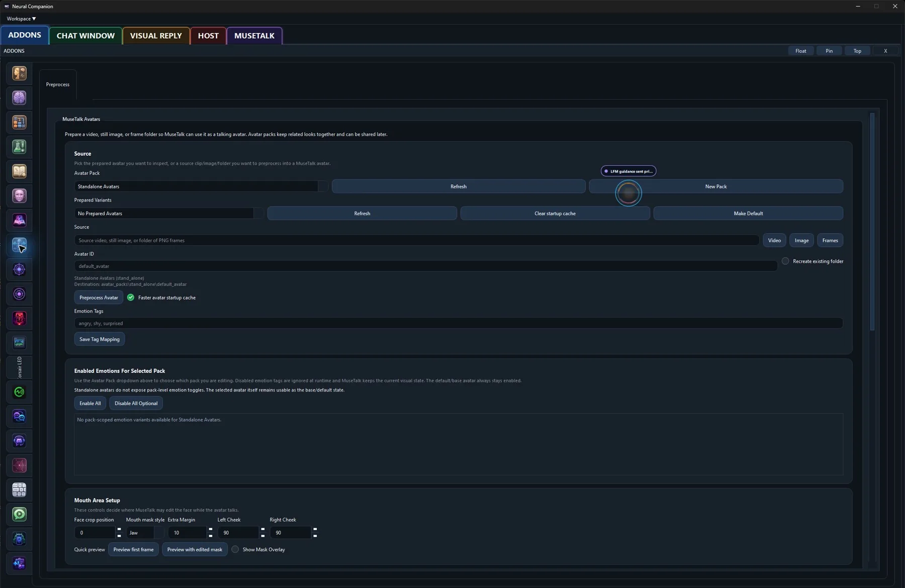Switch to the MUSETALK tab
The width and height of the screenshot is (905, 588).
254,36
